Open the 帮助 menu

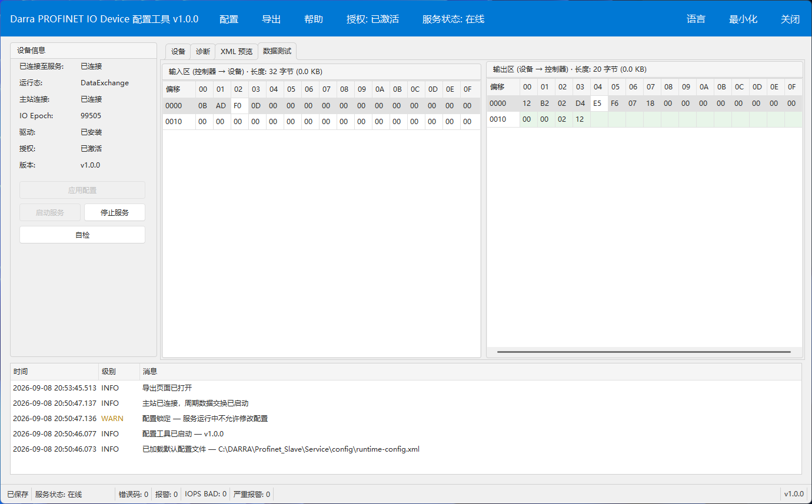(x=314, y=19)
